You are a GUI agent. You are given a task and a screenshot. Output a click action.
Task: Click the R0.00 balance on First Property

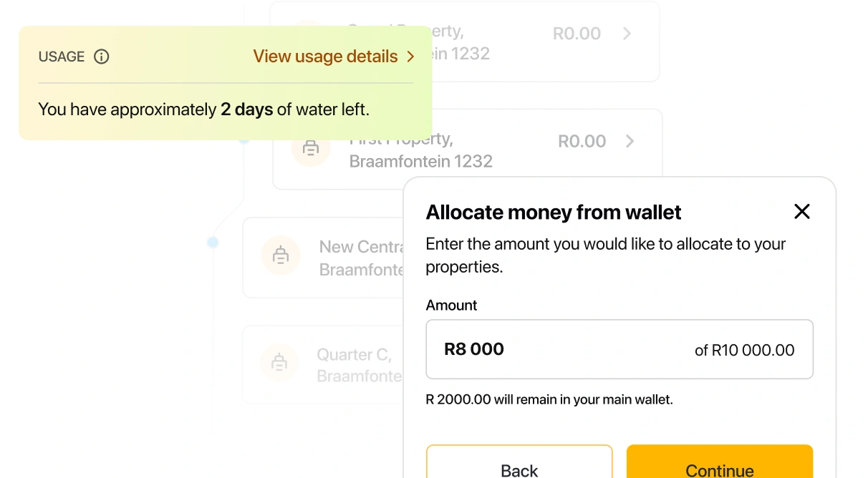[582, 141]
